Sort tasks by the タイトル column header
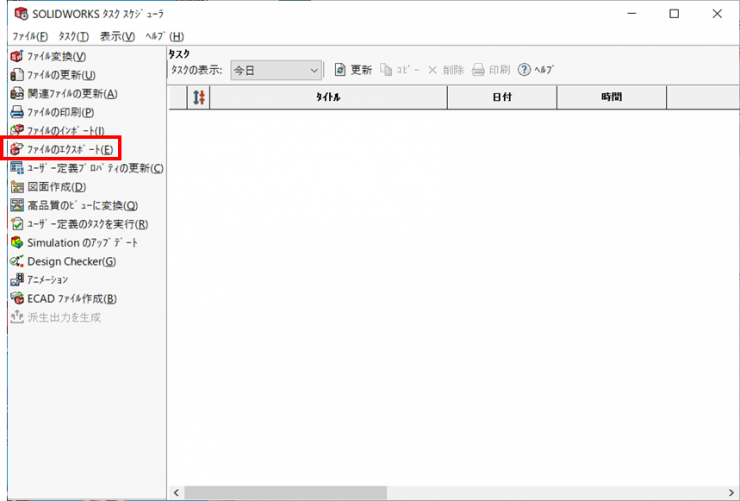740x501 pixels. tap(328, 98)
